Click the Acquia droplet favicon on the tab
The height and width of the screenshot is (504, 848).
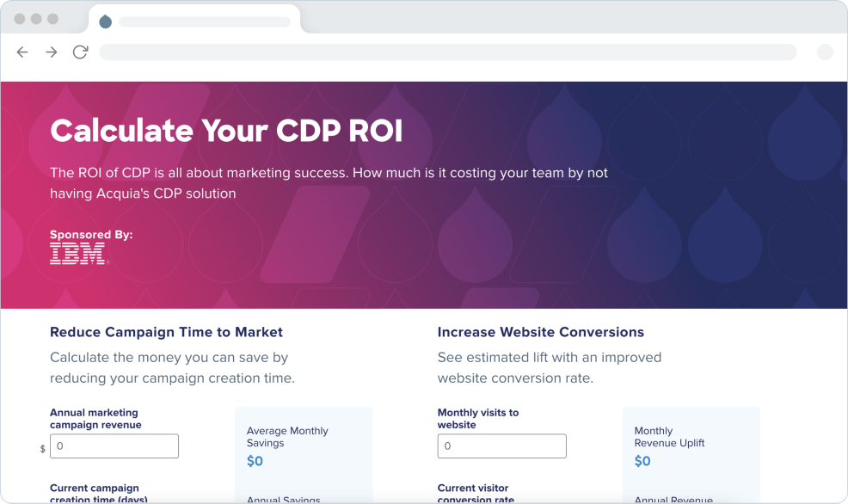click(x=107, y=22)
